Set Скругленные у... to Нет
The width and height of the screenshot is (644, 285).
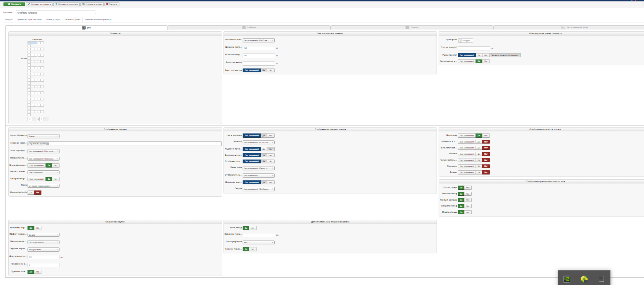[486, 61]
